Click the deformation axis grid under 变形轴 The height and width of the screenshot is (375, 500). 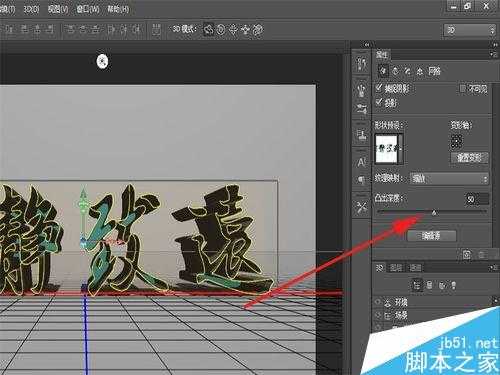(457, 141)
